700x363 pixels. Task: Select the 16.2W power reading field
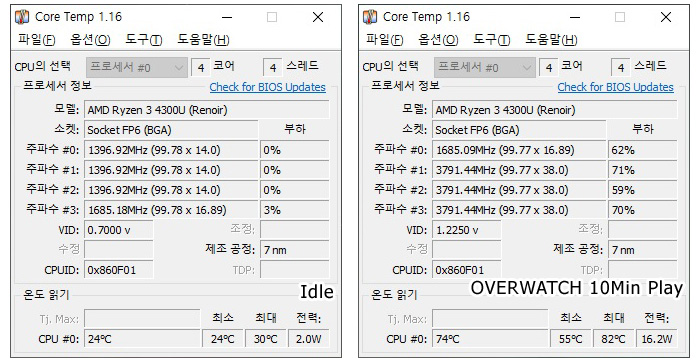coord(657,339)
